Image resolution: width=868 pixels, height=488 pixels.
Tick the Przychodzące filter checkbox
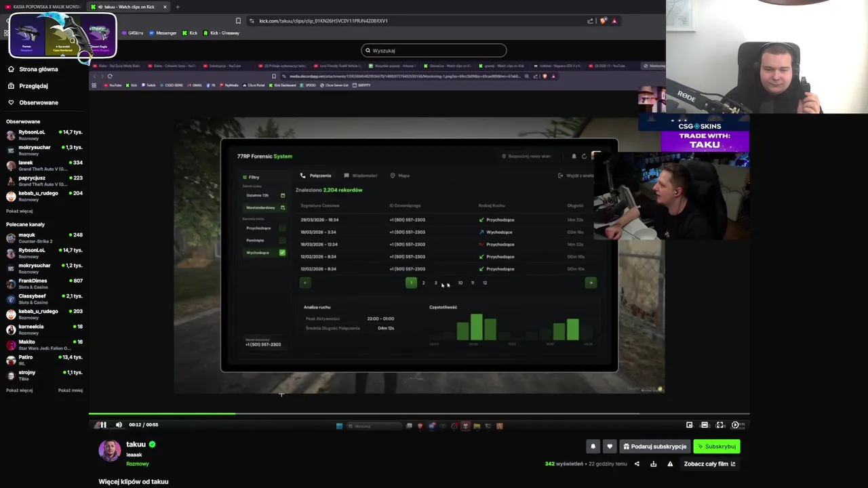pos(282,228)
